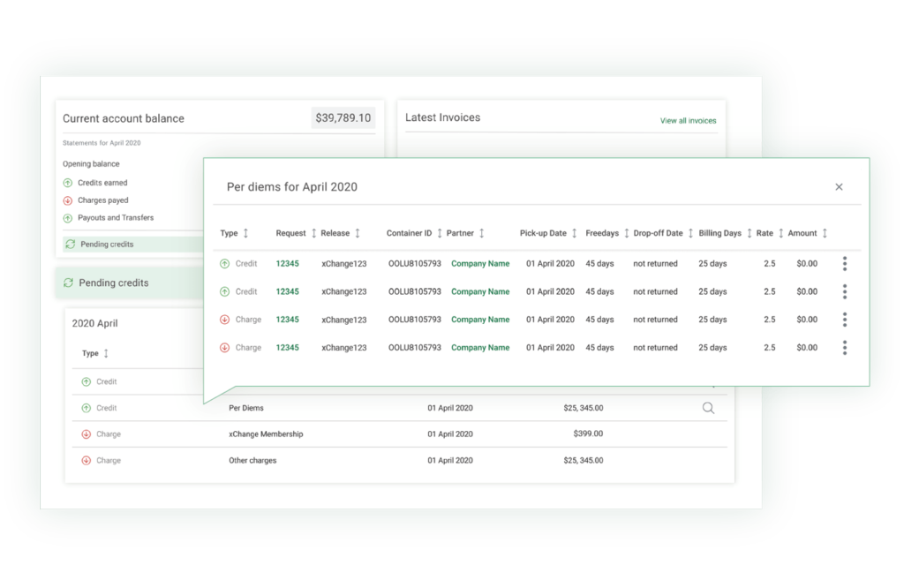Screen dimensions: 904x588
Task: Sort per diems by Freedays arrow
Action: 626,233
